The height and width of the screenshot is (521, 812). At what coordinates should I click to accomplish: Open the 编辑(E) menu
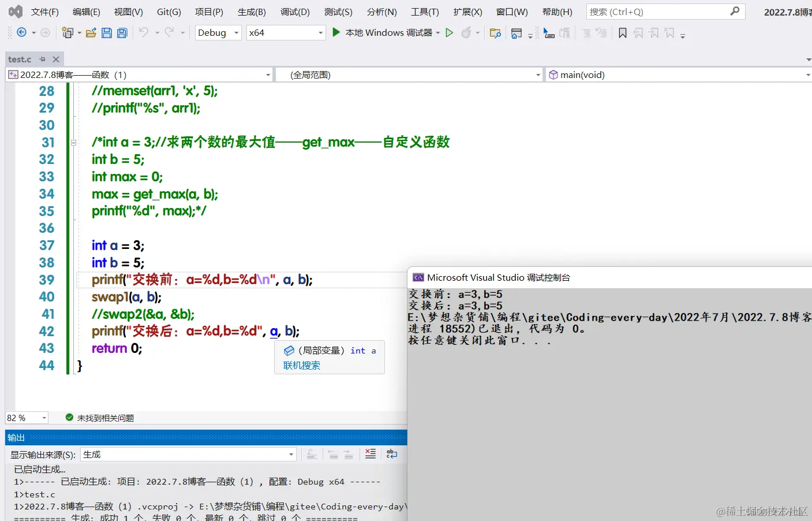tap(87, 12)
